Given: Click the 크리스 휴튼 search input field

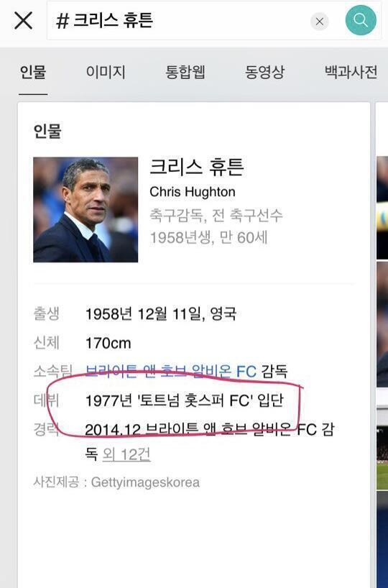Looking at the screenshot, I should pyautogui.click(x=178, y=21).
